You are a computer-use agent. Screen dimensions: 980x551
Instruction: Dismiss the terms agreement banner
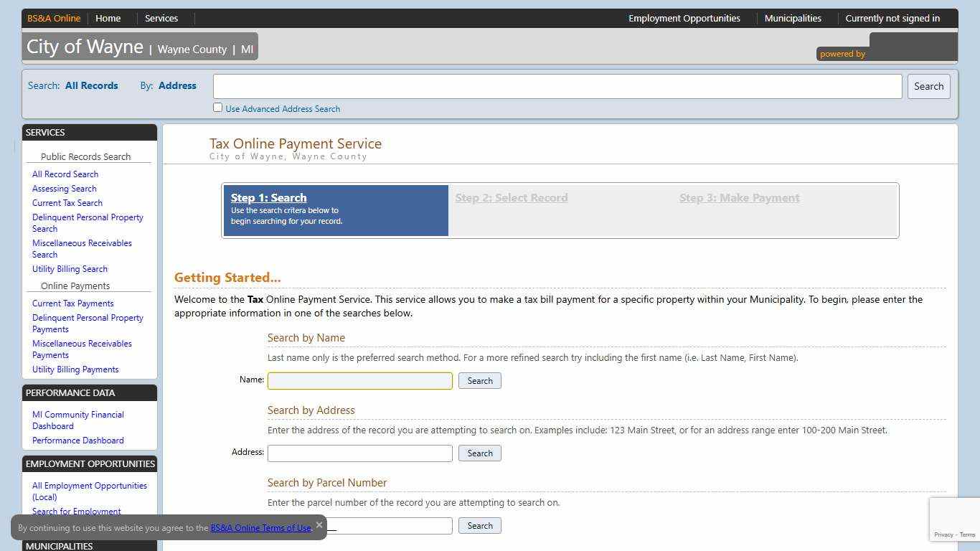tap(319, 524)
